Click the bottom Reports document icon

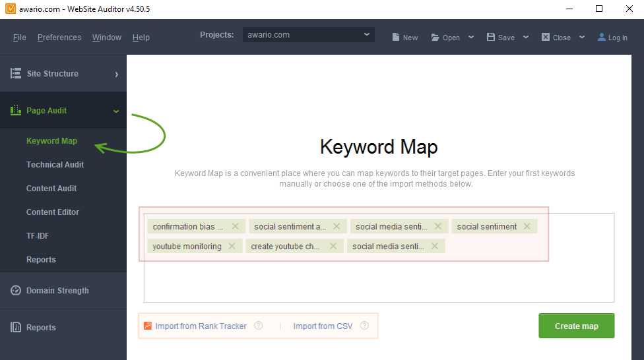tap(16, 327)
